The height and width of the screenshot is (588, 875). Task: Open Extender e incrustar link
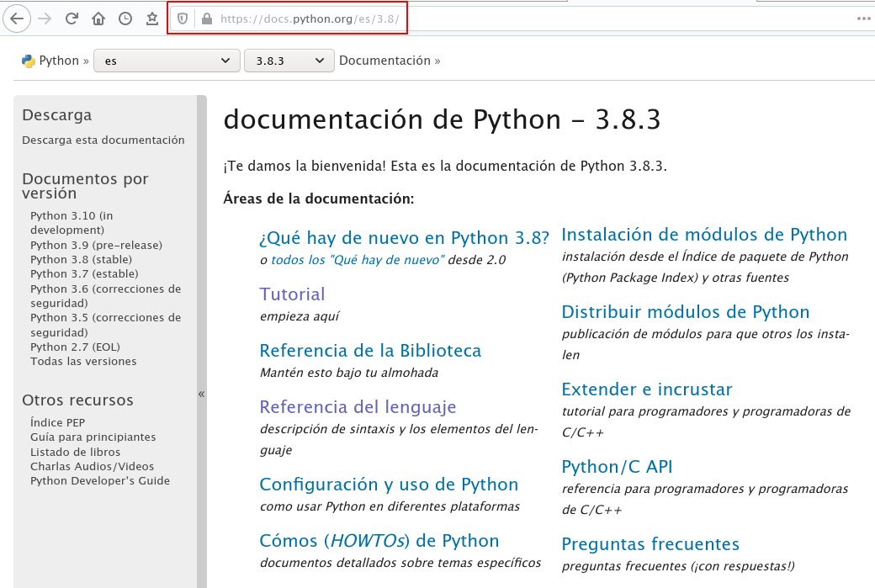[647, 389]
